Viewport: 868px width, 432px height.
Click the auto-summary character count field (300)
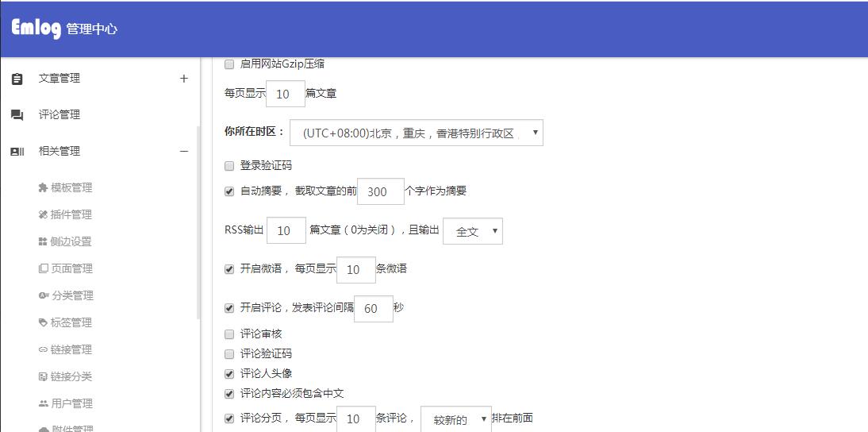point(380,191)
